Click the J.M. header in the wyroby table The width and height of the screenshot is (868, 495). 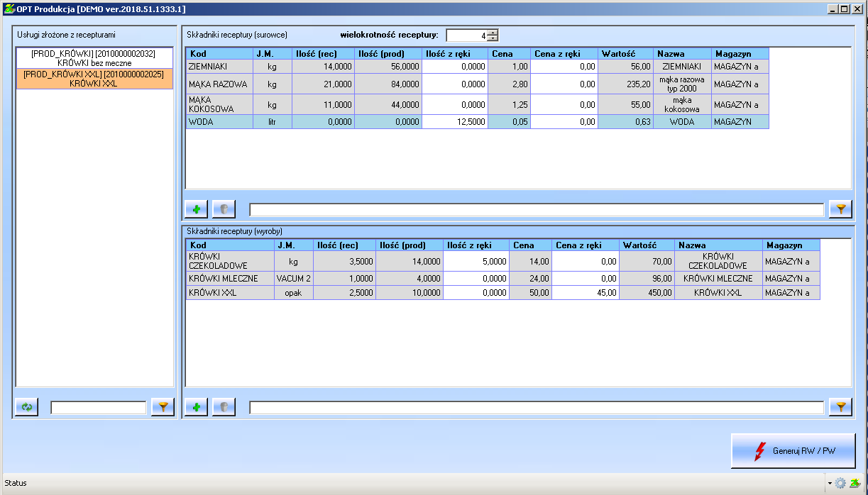point(294,245)
